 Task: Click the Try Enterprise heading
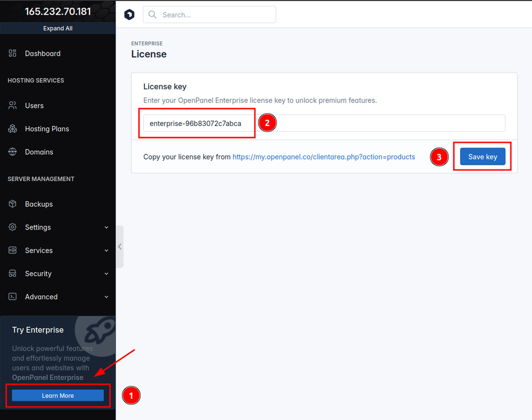[x=38, y=330]
